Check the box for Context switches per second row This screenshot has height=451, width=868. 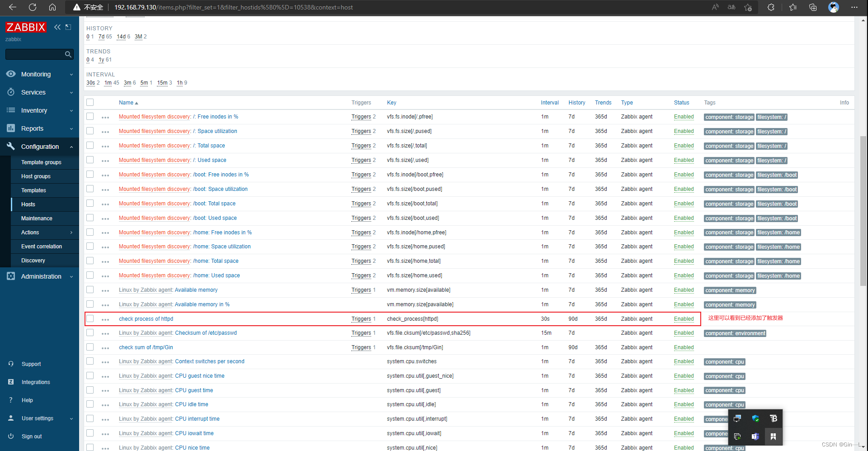(x=90, y=361)
